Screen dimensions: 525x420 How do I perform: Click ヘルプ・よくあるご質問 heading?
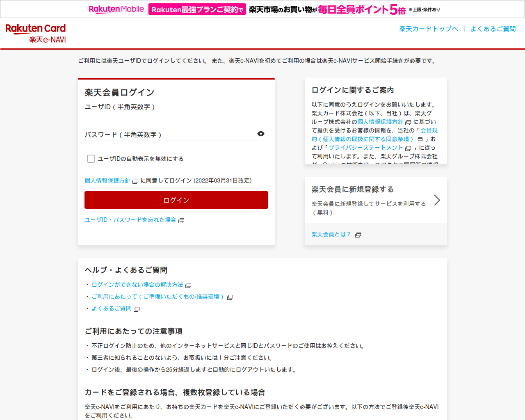126,270
